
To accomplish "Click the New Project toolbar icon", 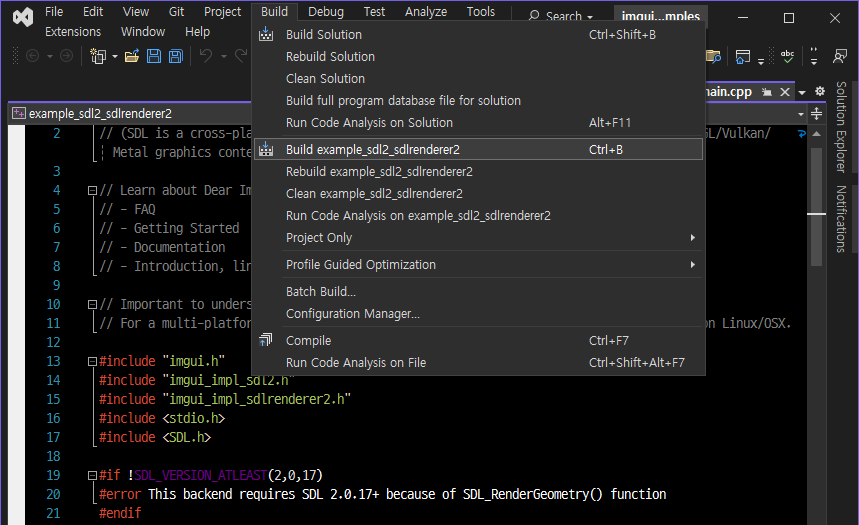I will coord(98,56).
